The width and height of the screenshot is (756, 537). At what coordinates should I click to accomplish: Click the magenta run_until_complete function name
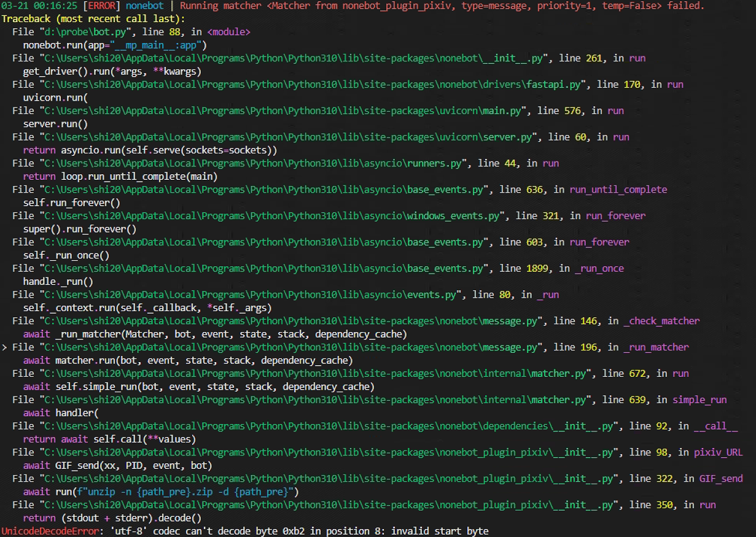[x=618, y=190]
